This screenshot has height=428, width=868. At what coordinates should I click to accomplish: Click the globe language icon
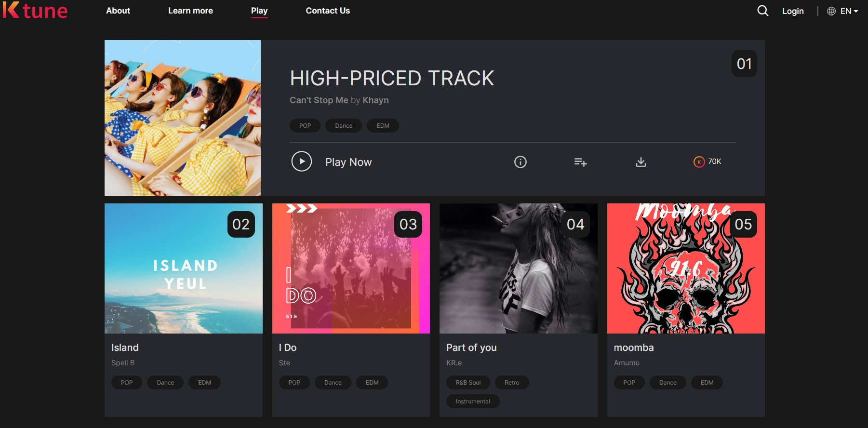point(831,11)
